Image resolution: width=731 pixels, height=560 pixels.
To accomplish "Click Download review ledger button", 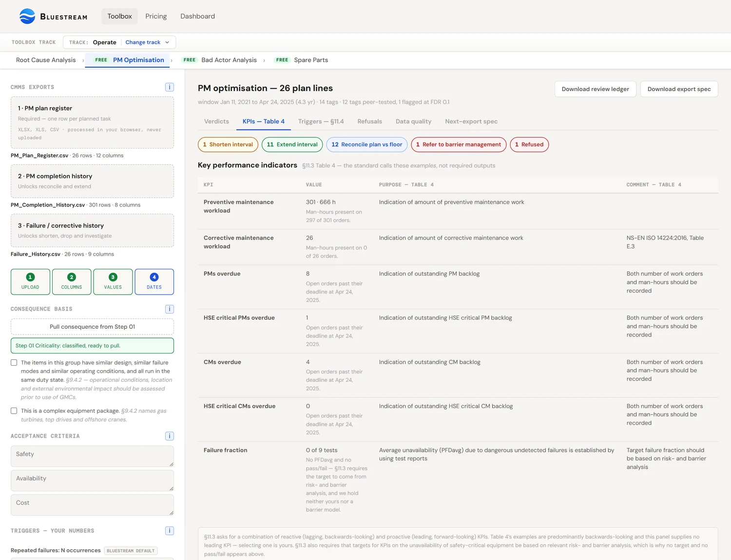I will tap(596, 89).
